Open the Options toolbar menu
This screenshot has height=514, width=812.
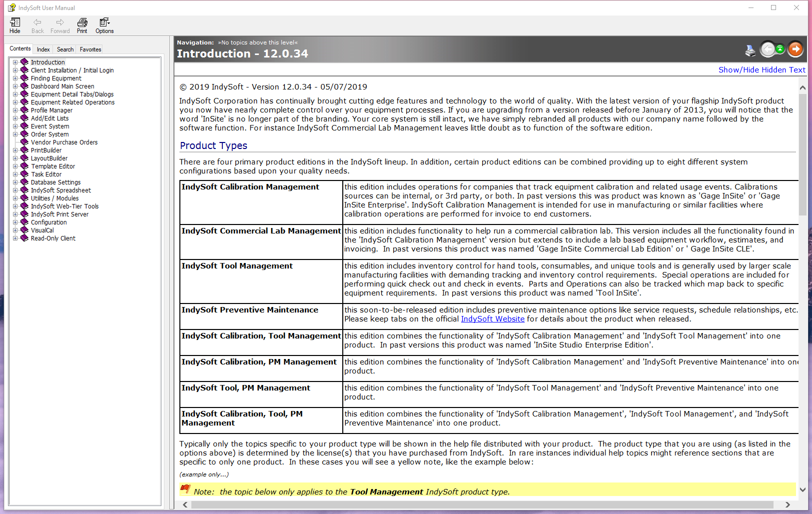point(104,25)
